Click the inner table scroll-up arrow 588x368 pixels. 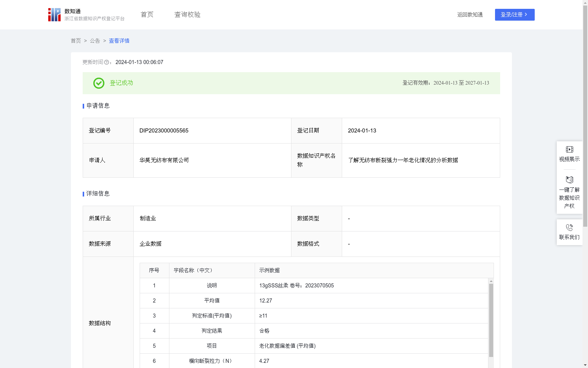(491, 281)
